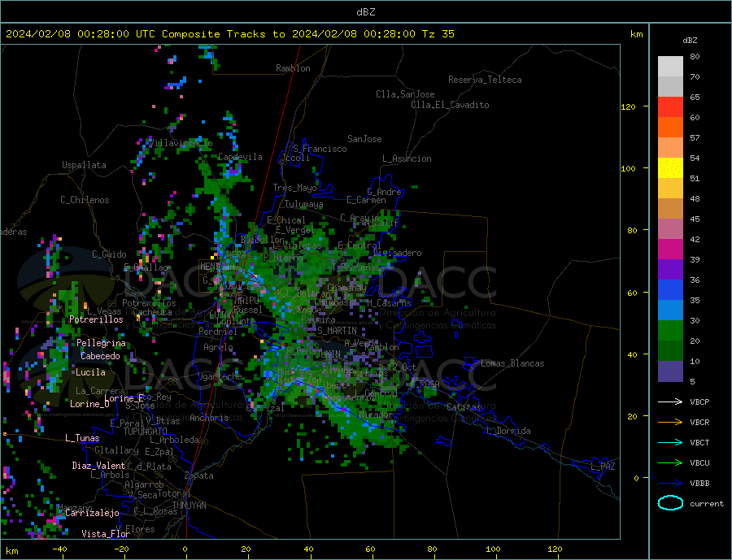Image resolution: width=732 pixels, height=560 pixels.
Task: Click the '2024/02/08 00:28:00 UTC Composite' header text
Action: 112,33
